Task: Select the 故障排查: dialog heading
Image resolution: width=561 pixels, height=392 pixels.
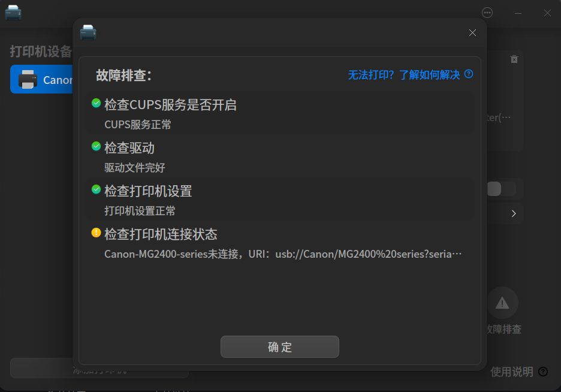Action: (x=124, y=76)
